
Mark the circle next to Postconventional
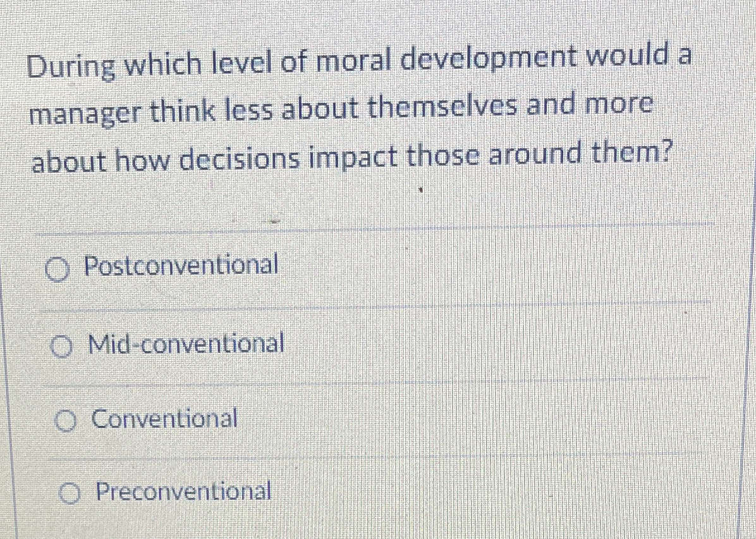click(x=58, y=268)
